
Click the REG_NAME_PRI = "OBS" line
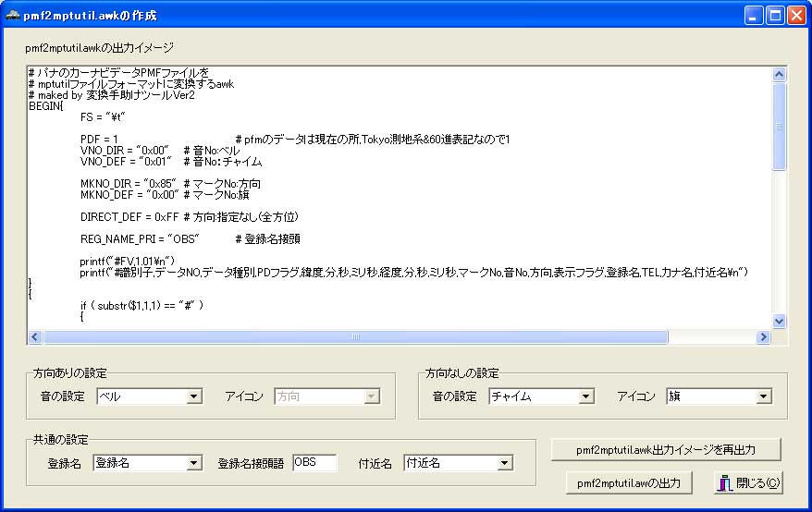(191, 239)
